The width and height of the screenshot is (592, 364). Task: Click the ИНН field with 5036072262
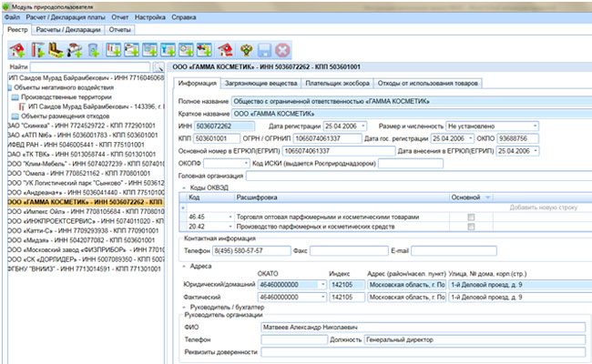224,126
